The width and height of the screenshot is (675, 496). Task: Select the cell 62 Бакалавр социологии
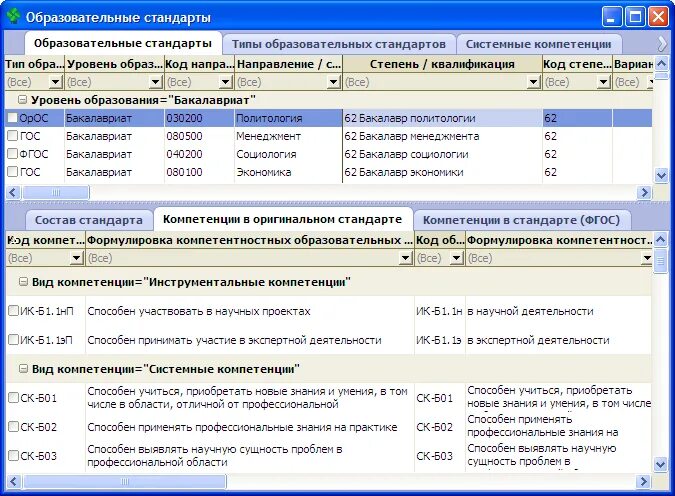pyautogui.click(x=442, y=154)
